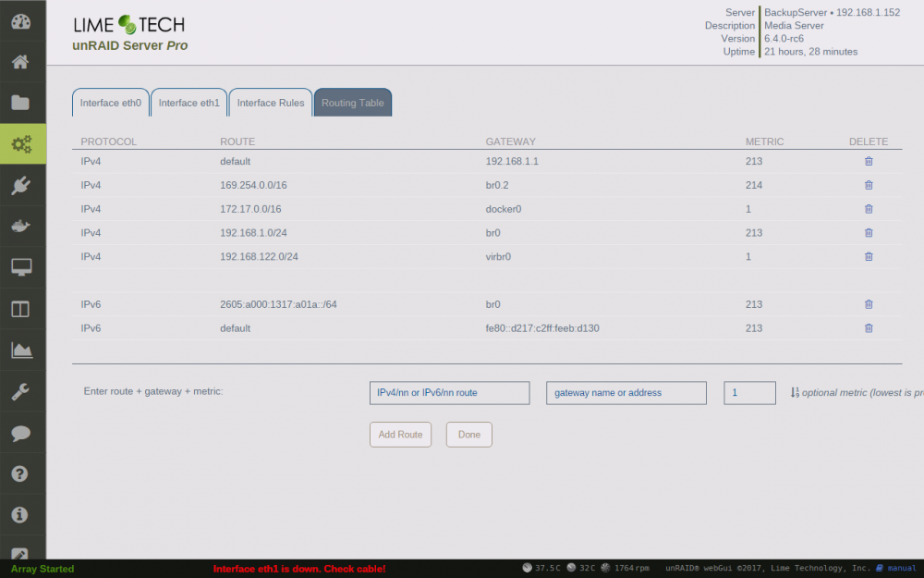This screenshot has height=578, width=924.
Task: Open VMs monitor icon in sidebar
Action: [x=21, y=267]
